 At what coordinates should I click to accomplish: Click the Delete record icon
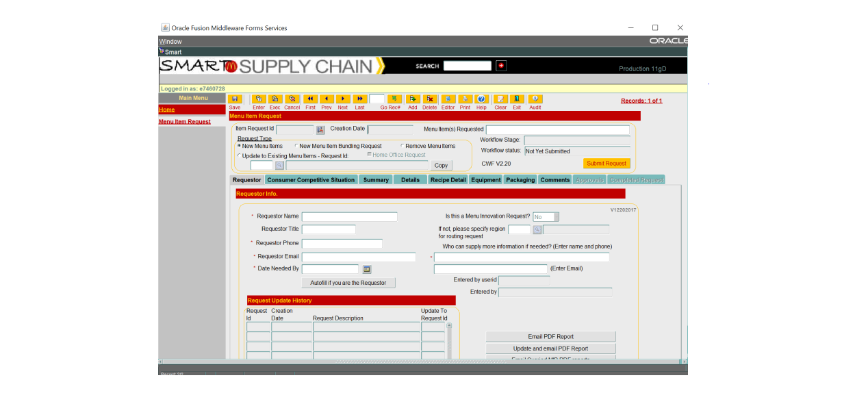point(429,99)
